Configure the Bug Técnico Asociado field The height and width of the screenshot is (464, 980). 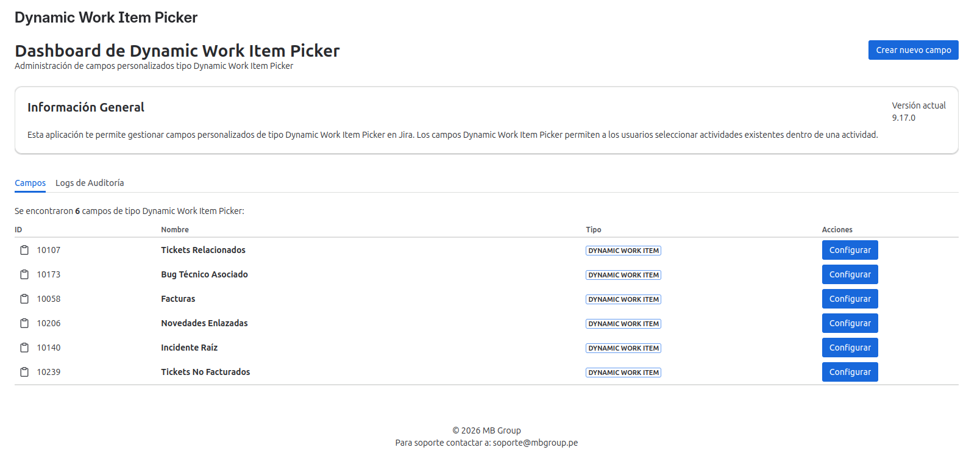pos(850,274)
